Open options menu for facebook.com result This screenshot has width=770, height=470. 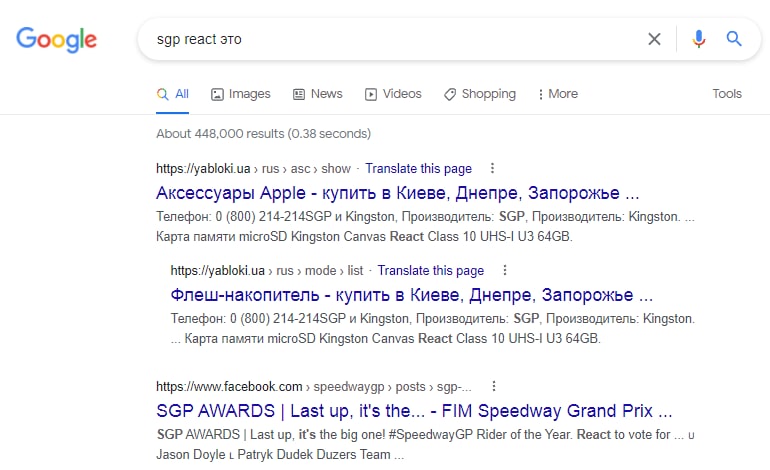pyautogui.click(x=494, y=387)
